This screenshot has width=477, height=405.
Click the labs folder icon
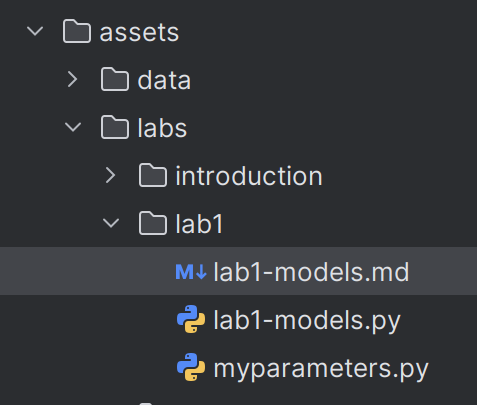115,127
